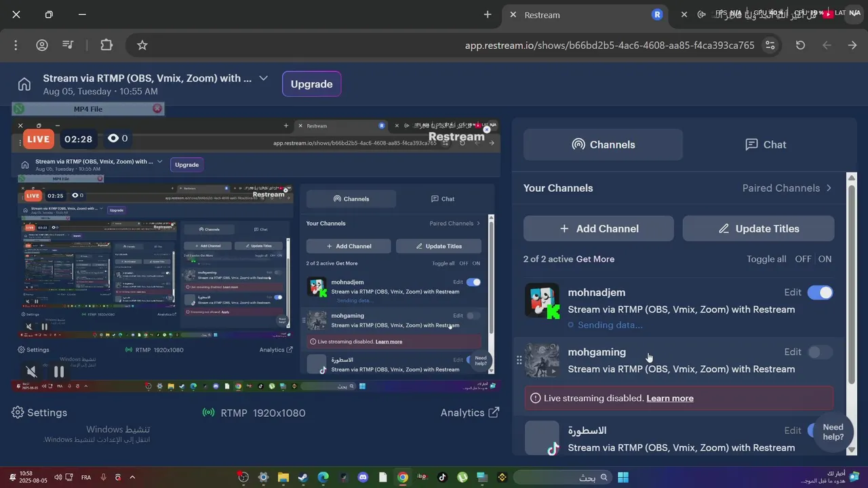Click the red LIVE badge
868x488 pixels.
[x=38, y=139]
